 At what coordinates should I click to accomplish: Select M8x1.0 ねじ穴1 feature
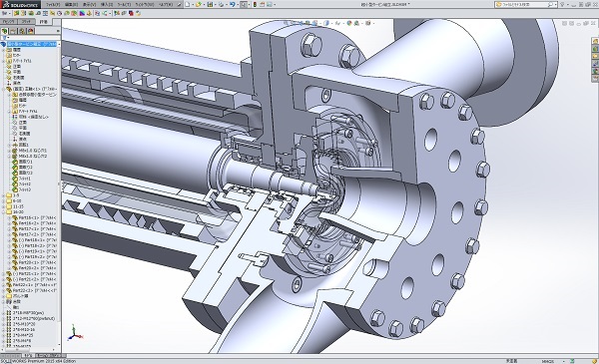(30, 151)
